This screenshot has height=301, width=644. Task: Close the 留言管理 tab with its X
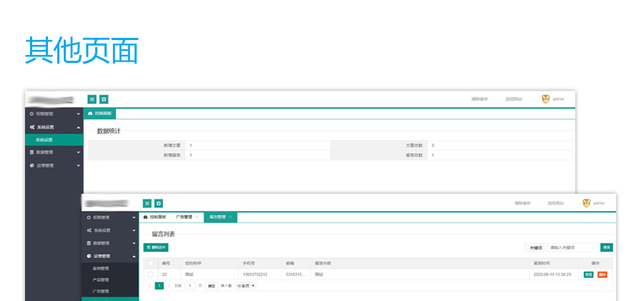pyautogui.click(x=230, y=217)
